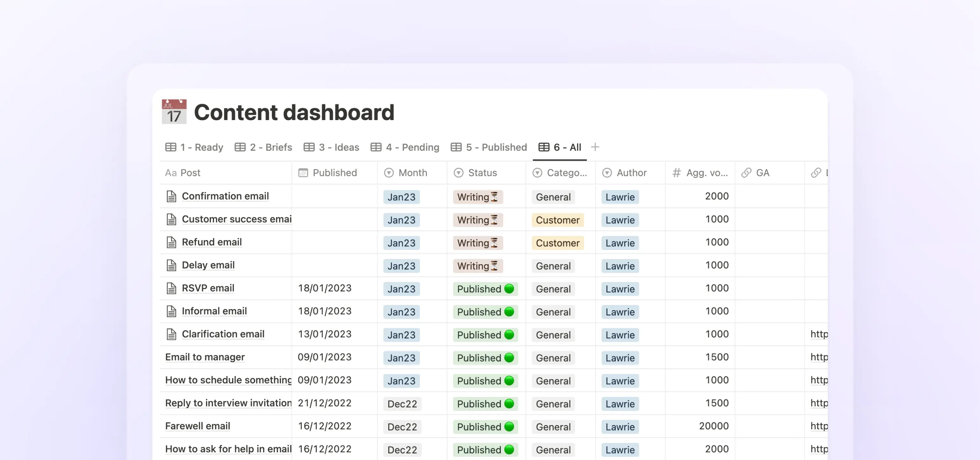Open the Month column dropdown arrow
980x460 pixels.
[x=389, y=173]
